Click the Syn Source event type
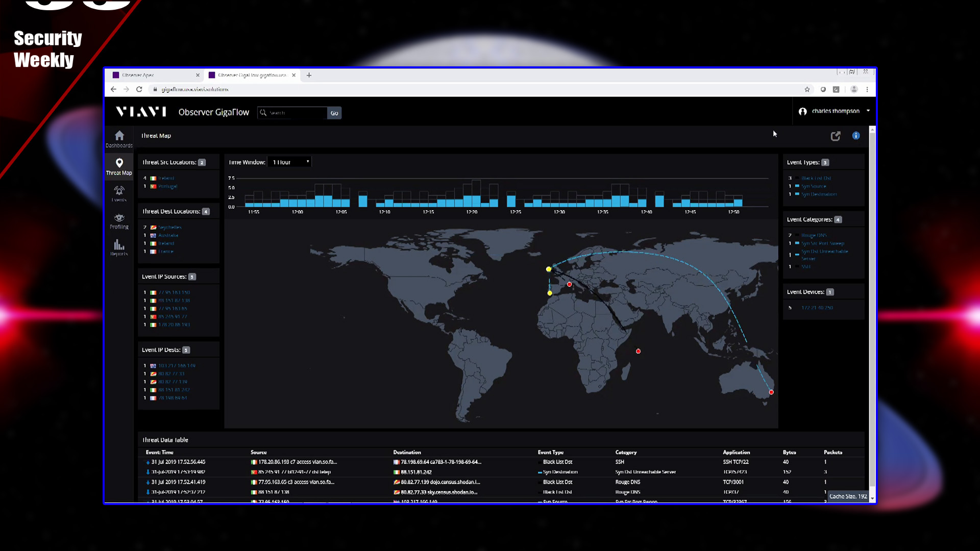The width and height of the screenshot is (980, 551). coord(814,186)
